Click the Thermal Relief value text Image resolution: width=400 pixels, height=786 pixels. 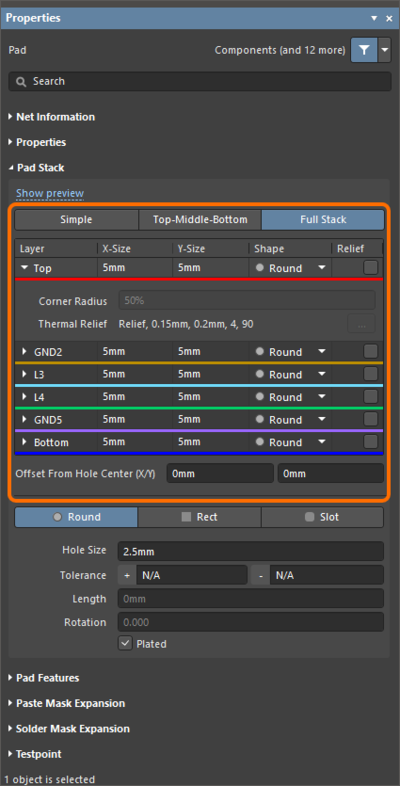186,324
